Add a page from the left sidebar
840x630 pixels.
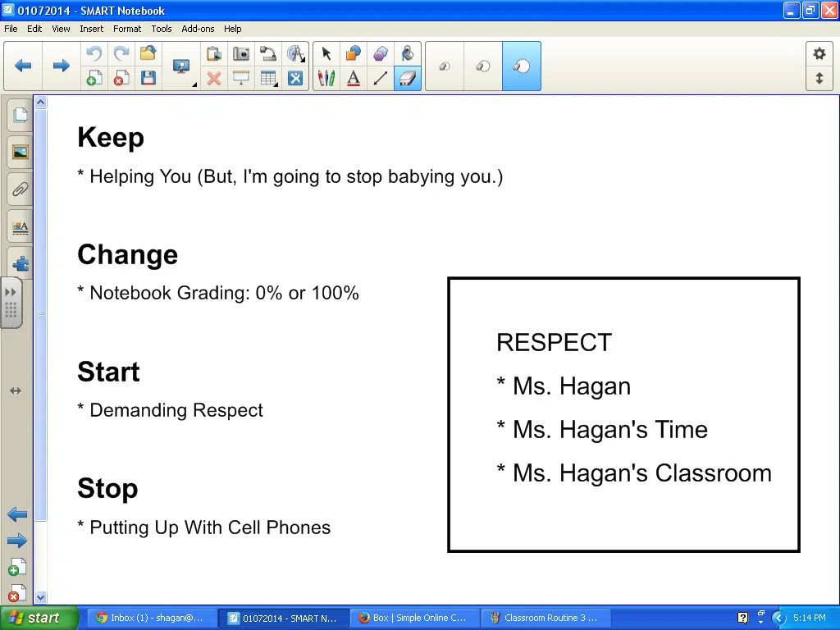[x=17, y=568]
